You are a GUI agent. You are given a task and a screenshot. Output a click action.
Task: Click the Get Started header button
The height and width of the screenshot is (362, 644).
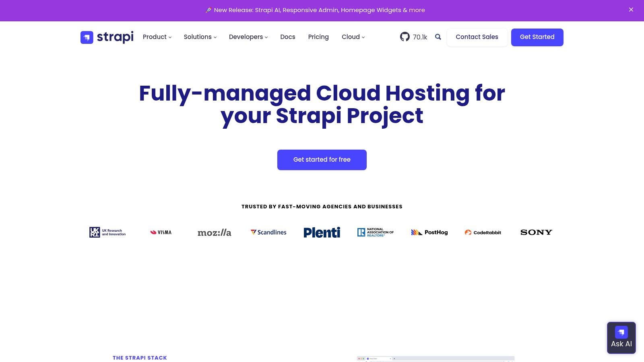tap(537, 37)
